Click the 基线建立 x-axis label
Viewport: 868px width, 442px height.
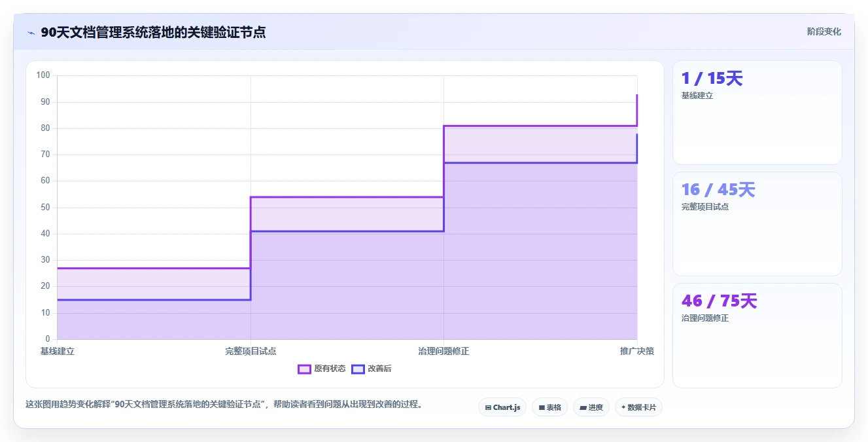58,351
